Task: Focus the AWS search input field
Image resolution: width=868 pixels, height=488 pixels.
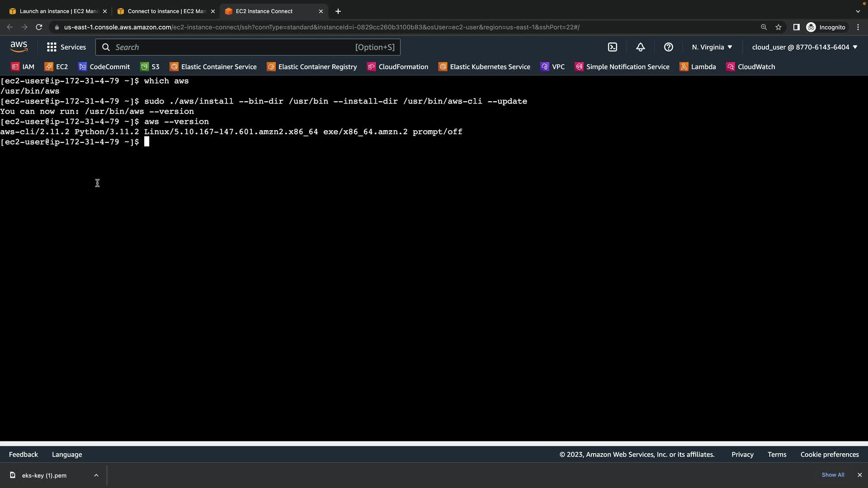Action: [x=248, y=47]
